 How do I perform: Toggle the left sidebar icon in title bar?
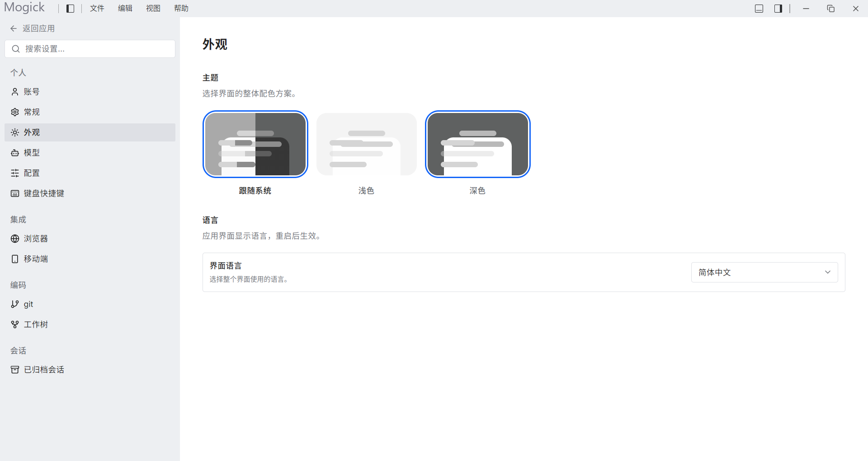tap(70, 9)
